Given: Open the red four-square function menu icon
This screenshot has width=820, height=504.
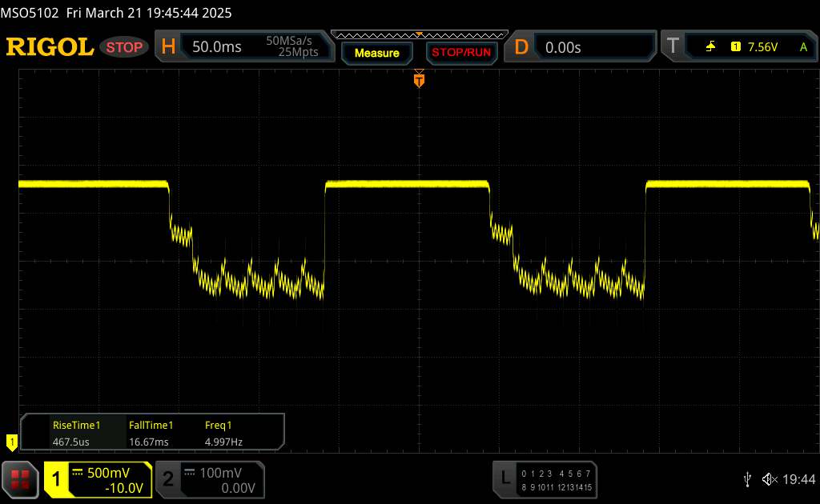Looking at the screenshot, I should pyautogui.click(x=22, y=479).
